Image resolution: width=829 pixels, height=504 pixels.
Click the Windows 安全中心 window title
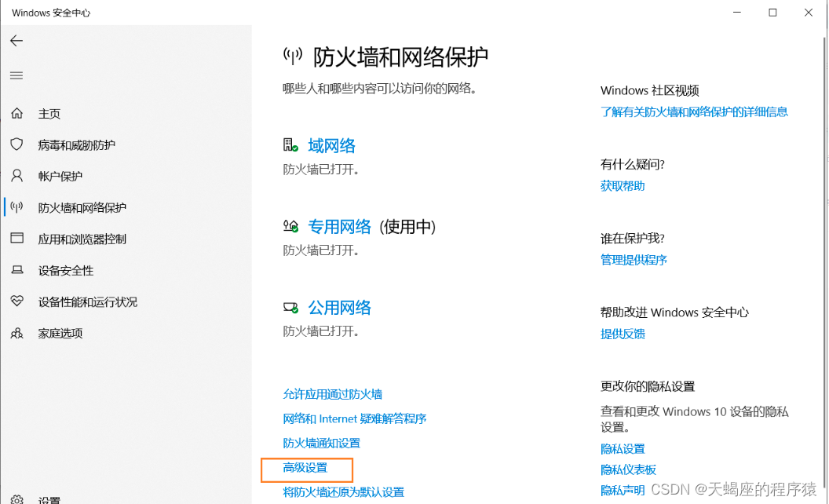(51, 13)
